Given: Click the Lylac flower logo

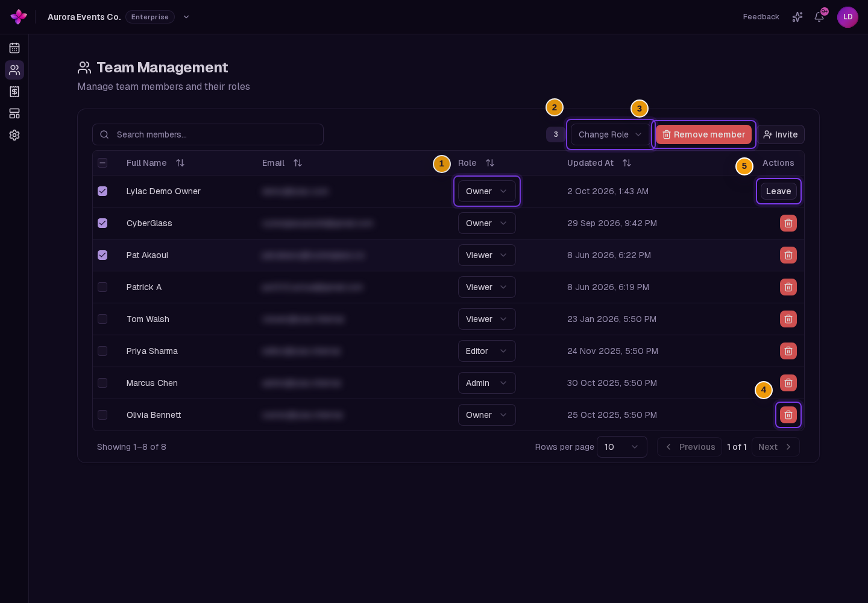Looking at the screenshot, I should pos(19,17).
